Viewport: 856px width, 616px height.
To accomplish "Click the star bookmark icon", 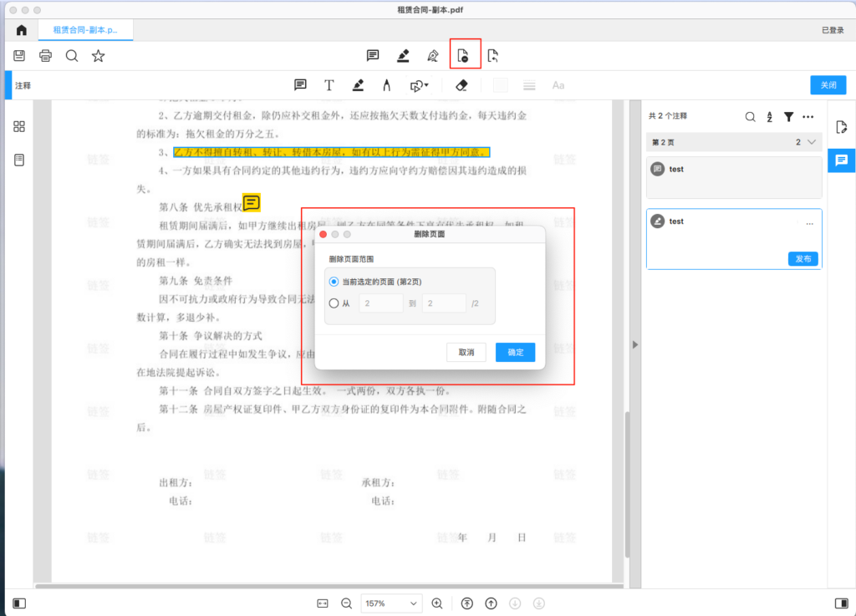I will [99, 56].
